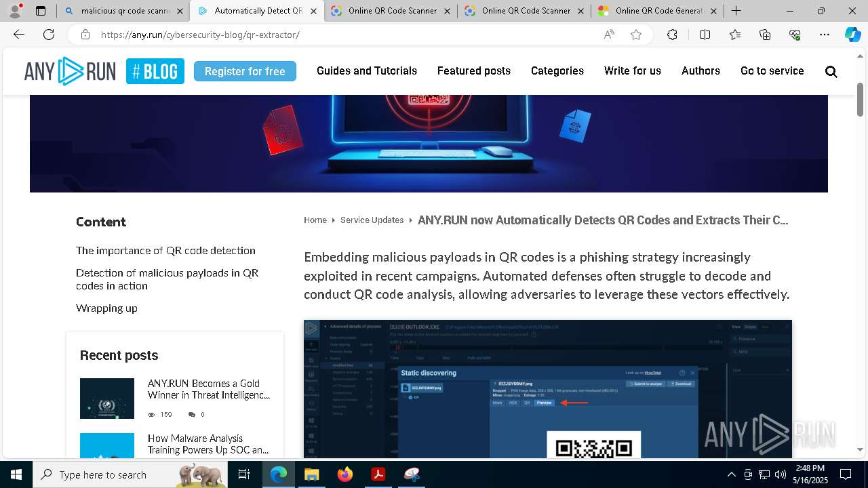The width and height of the screenshot is (868, 488).
Task: Click the taskbar clock and date
Action: tap(810, 474)
